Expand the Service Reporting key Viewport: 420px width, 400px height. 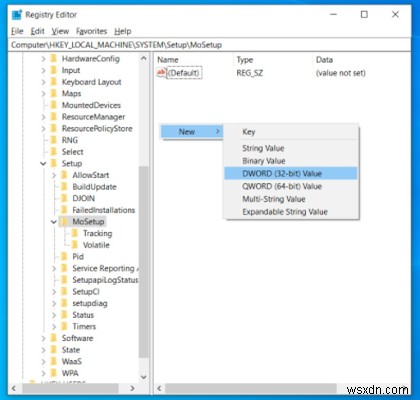54,269
